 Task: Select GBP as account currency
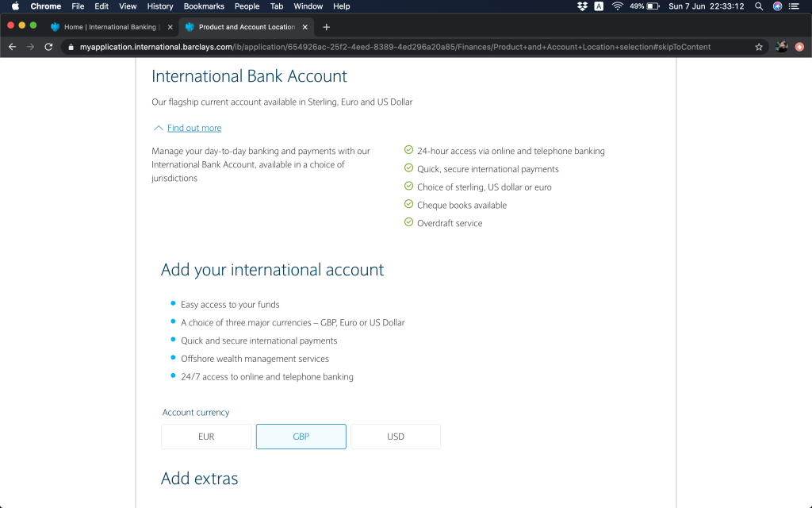(301, 437)
